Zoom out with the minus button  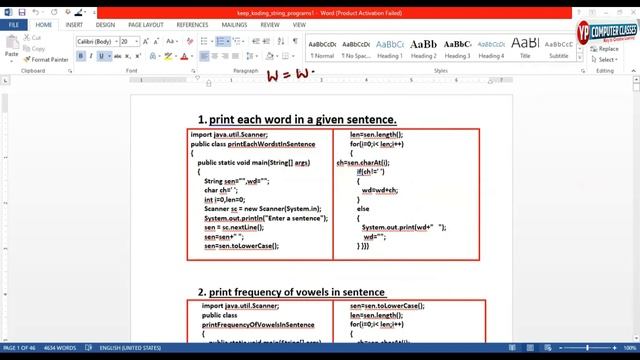pyautogui.click(x=561, y=348)
